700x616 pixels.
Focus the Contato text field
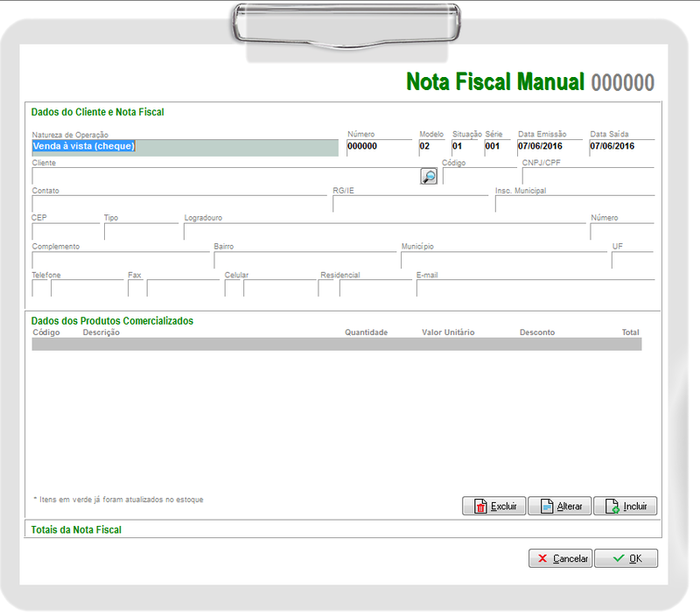[x=179, y=204]
